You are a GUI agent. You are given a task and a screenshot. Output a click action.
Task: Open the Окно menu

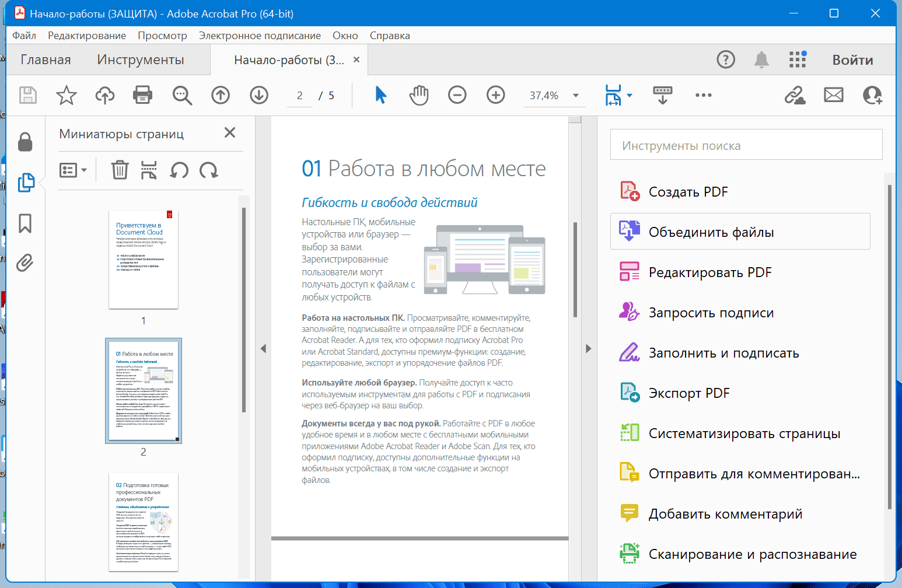[x=345, y=36]
